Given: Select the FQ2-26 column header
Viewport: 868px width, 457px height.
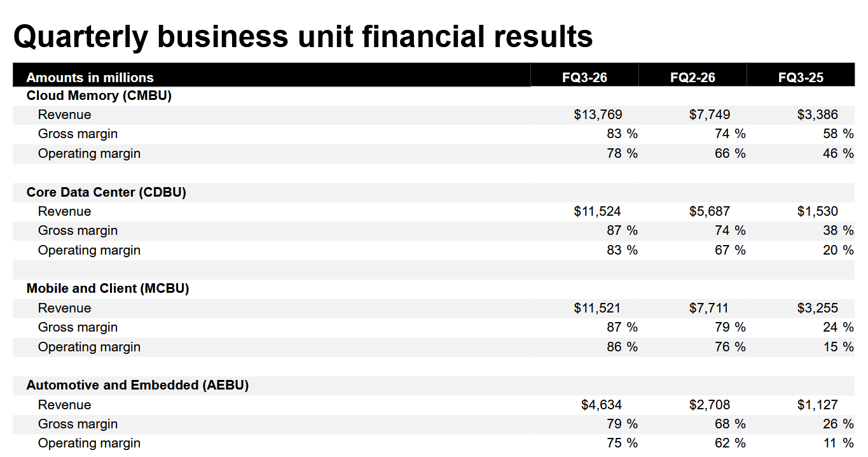Looking at the screenshot, I should click(x=692, y=78).
